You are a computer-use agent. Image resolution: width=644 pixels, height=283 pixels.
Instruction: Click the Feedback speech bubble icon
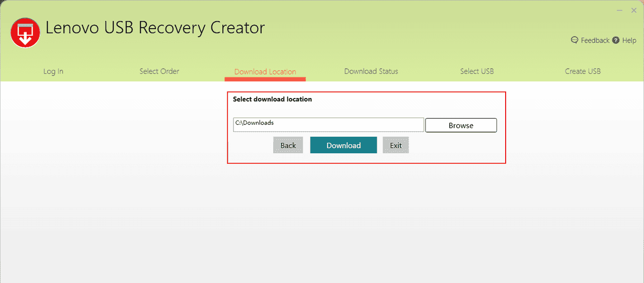tap(575, 40)
